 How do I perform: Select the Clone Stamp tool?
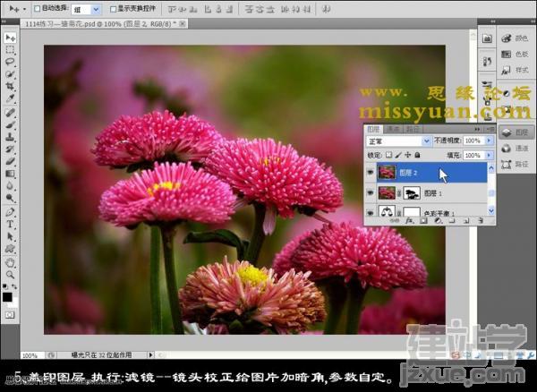pyautogui.click(x=10, y=137)
